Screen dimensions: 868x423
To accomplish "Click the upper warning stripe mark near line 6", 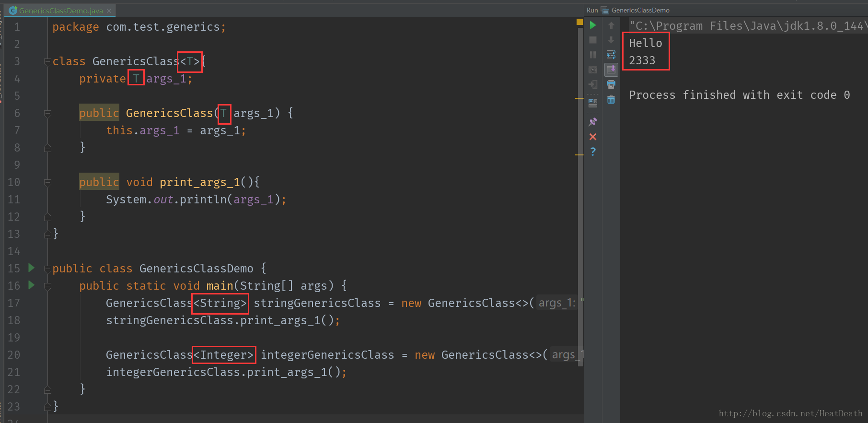I will click(579, 98).
